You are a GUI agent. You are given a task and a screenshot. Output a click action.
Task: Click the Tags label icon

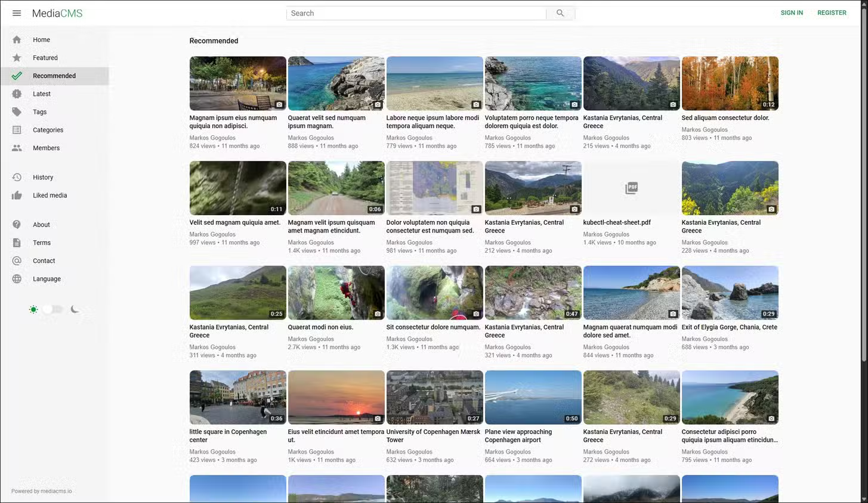point(17,112)
